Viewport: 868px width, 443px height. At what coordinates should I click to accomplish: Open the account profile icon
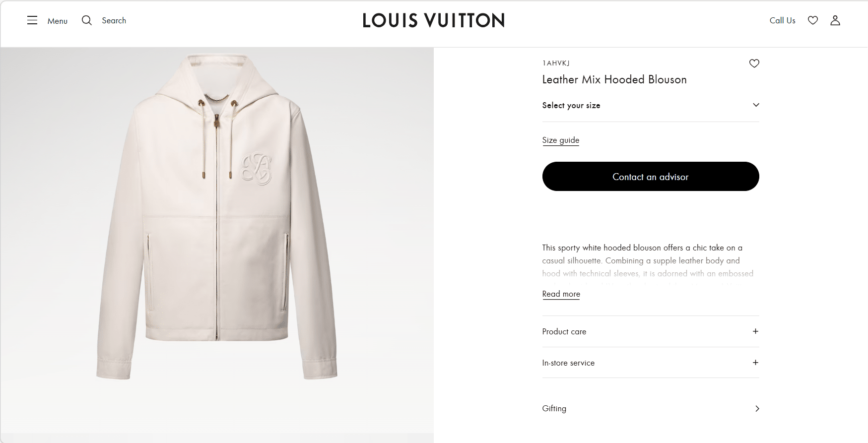tap(835, 20)
